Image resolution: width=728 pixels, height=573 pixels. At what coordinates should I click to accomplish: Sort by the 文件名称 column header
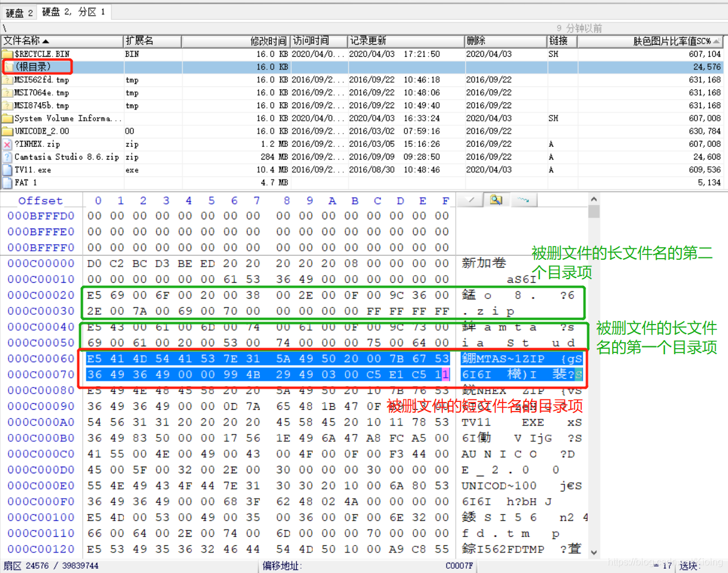pyautogui.click(x=62, y=41)
